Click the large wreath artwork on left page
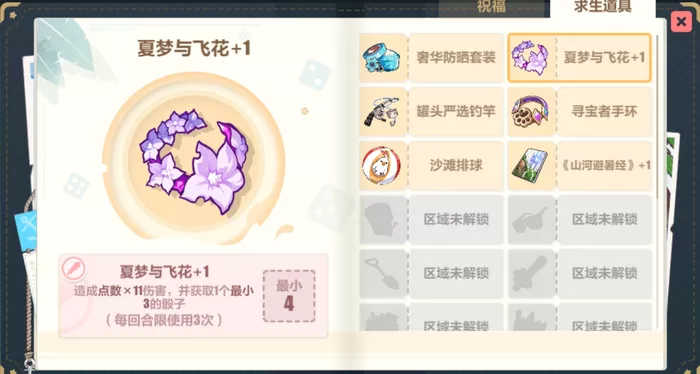Screen dimensions: 700x374 194,158
